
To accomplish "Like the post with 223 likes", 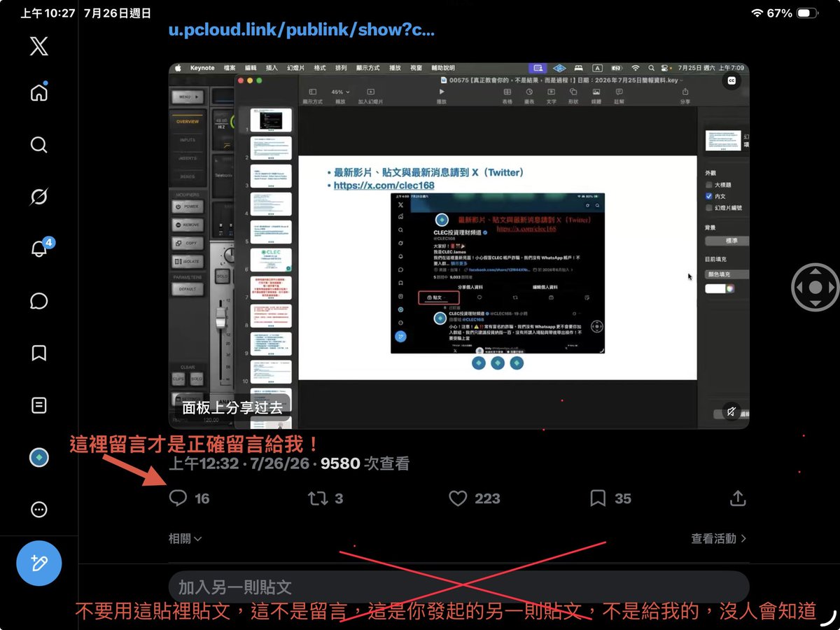I will (474, 498).
